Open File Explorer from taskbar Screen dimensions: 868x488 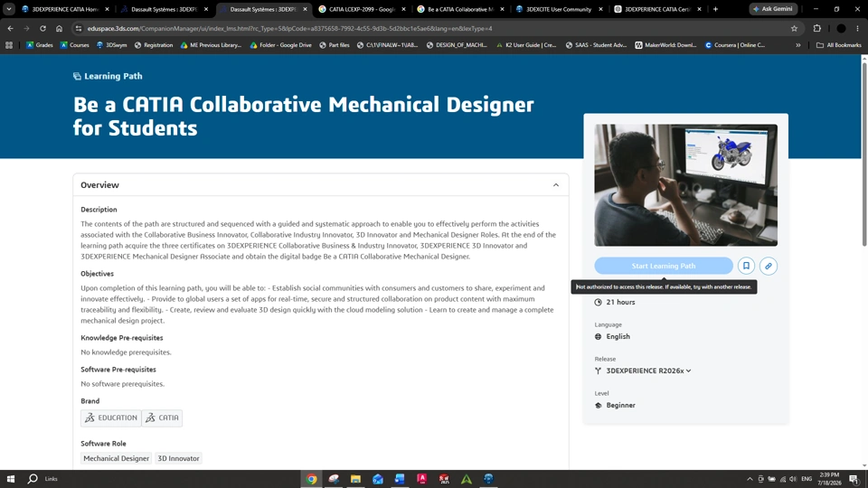click(355, 479)
